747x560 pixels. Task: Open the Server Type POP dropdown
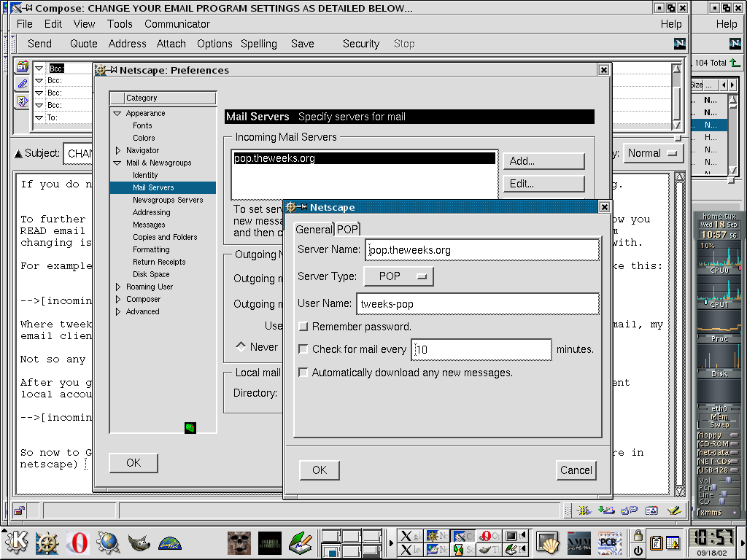click(x=399, y=276)
